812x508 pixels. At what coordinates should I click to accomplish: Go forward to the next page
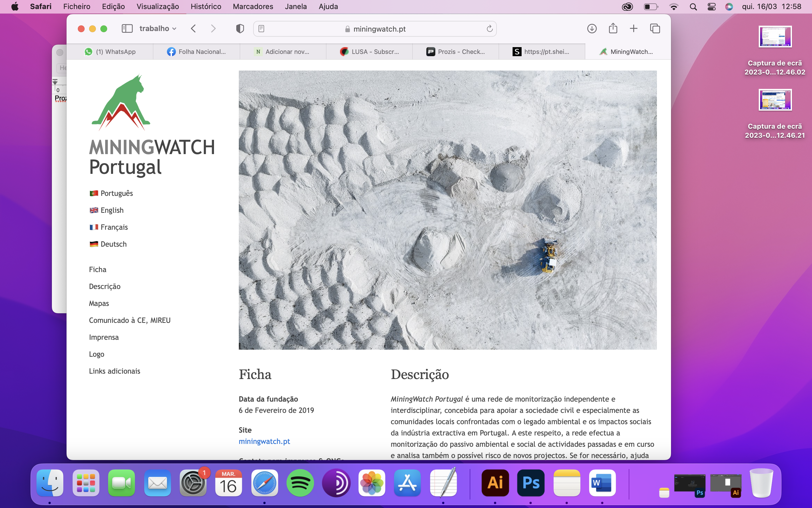213,29
